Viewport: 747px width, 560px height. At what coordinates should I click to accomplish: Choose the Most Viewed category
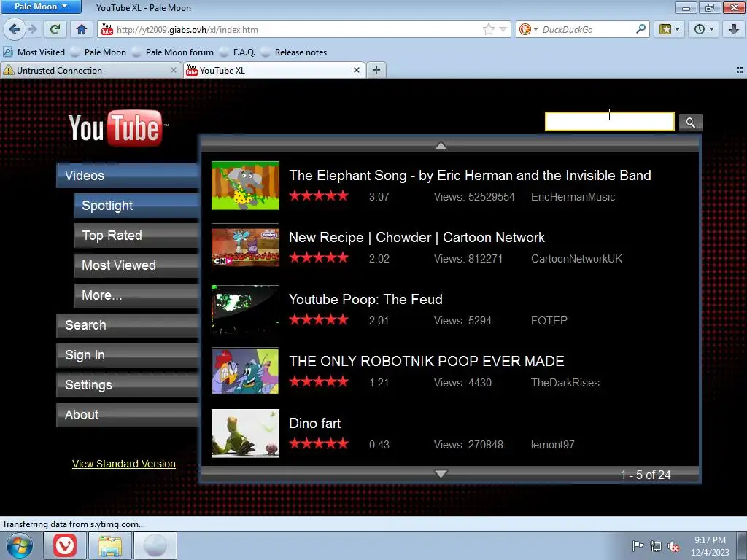[x=136, y=265]
